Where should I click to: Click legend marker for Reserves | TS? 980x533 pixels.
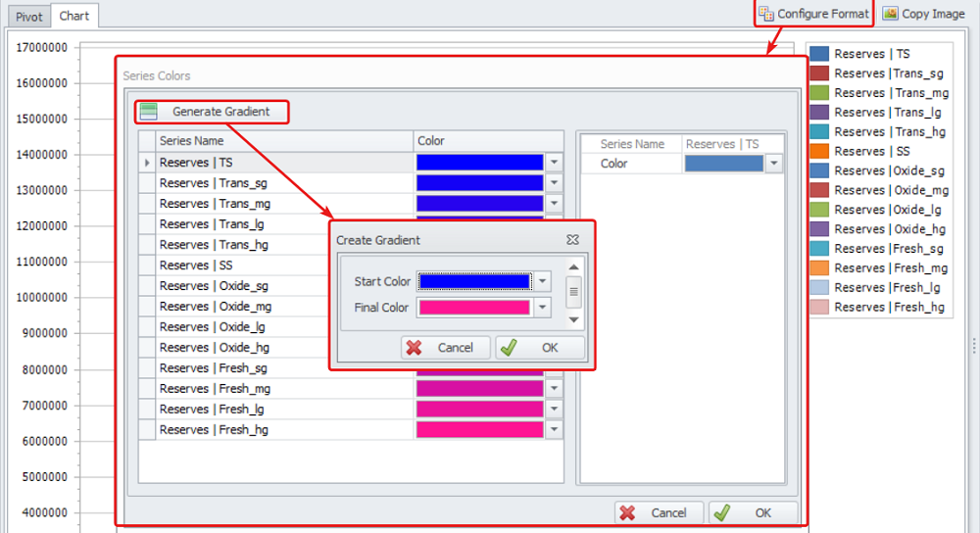(x=819, y=54)
